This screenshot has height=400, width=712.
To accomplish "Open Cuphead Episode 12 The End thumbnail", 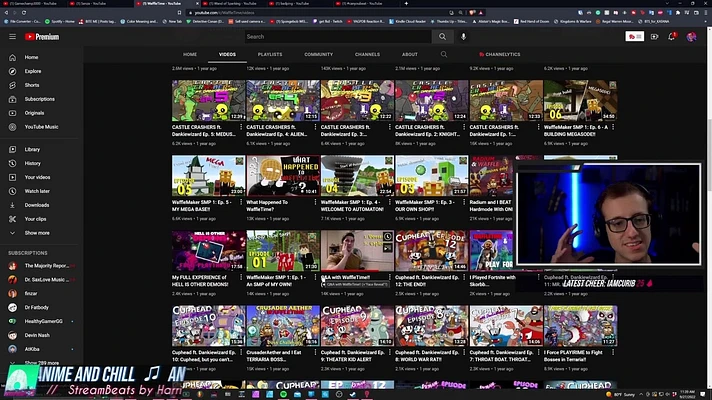I will (431, 251).
